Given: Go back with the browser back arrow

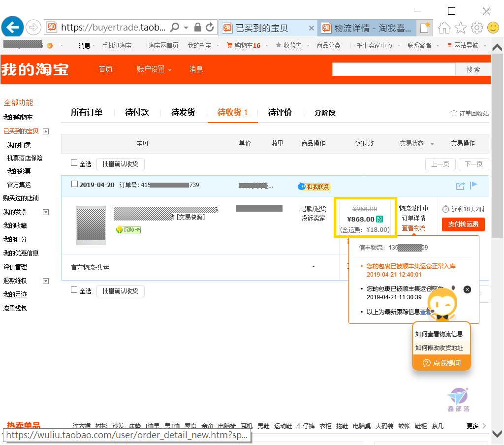Looking at the screenshot, I should 12,27.
